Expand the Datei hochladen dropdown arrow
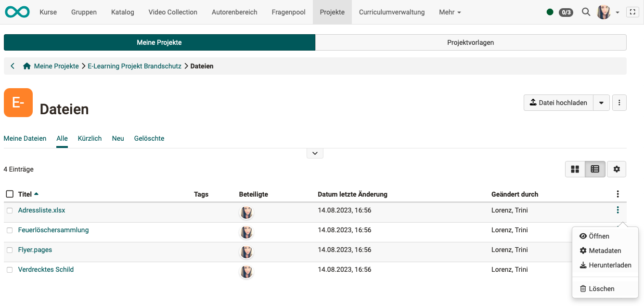The width and height of the screenshot is (644, 306). 601,103
